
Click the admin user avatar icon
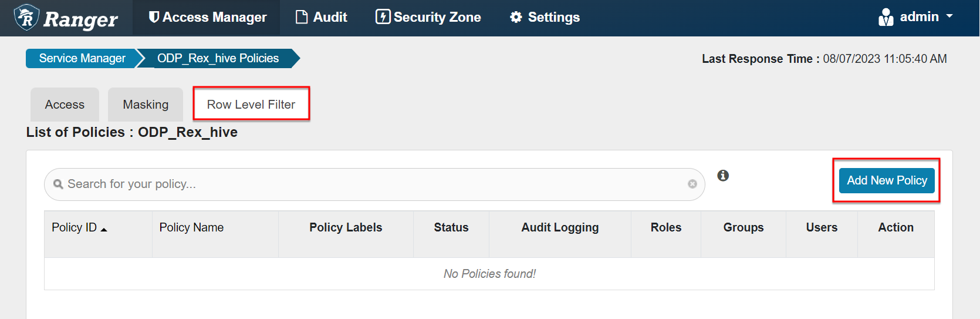click(x=886, y=17)
